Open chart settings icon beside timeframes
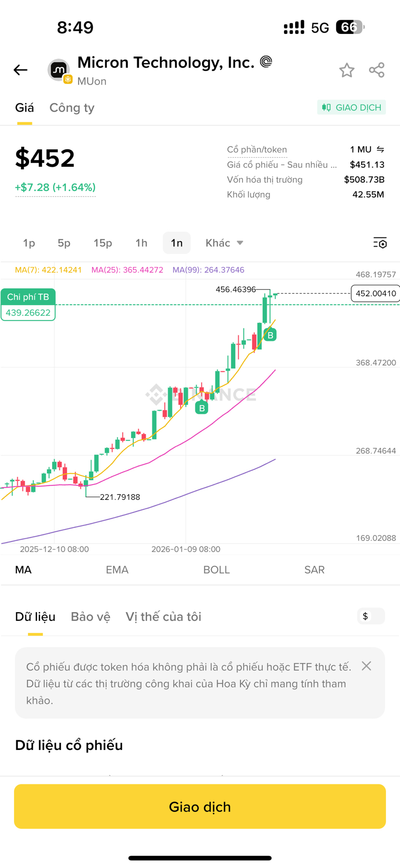The image size is (400, 868). pos(380,243)
